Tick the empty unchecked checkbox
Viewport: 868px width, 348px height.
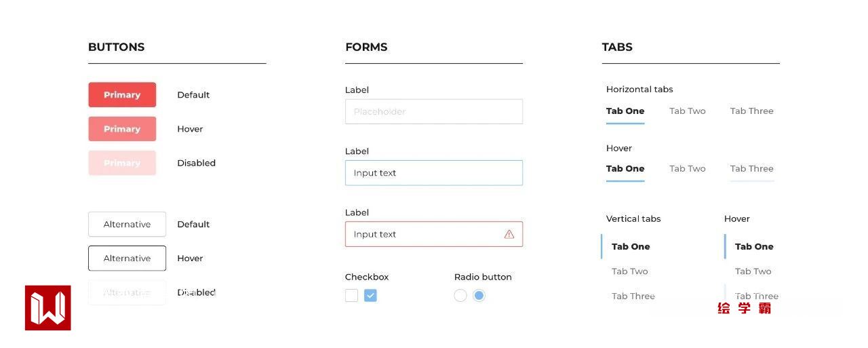(351, 296)
